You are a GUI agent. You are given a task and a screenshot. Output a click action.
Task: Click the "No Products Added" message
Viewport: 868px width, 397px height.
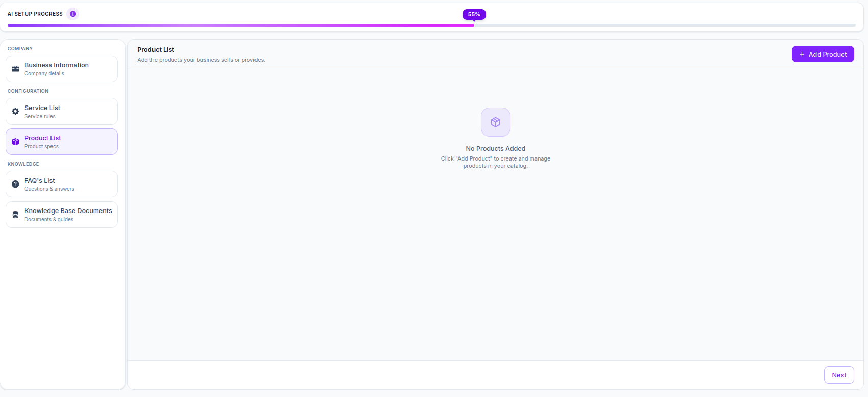(x=496, y=149)
